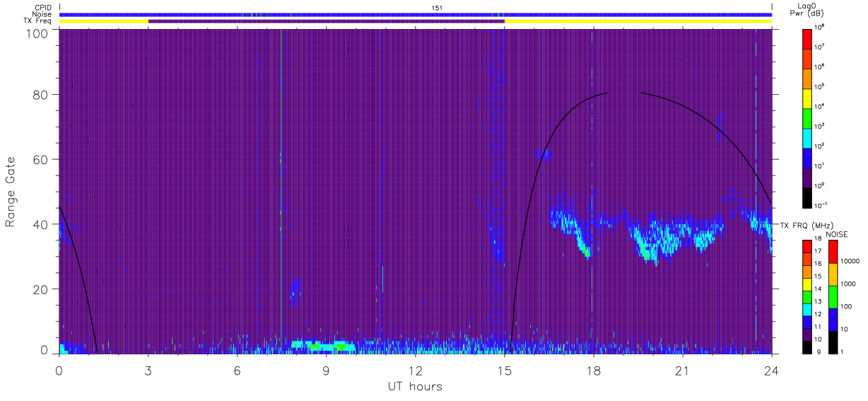Click the 18 label on TX FRQ colorbar
The image size is (868, 401).
point(819,239)
